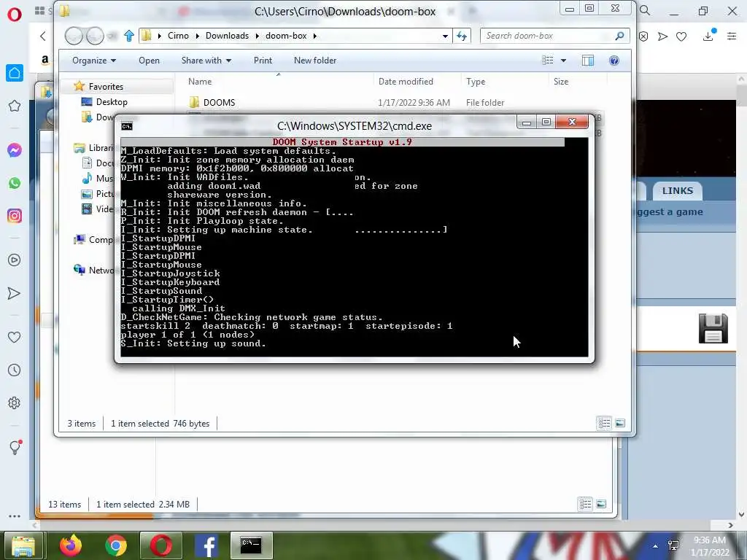747x560 pixels.
Task: Go up one folder in Explorer
Action: pyautogui.click(x=128, y=36)
